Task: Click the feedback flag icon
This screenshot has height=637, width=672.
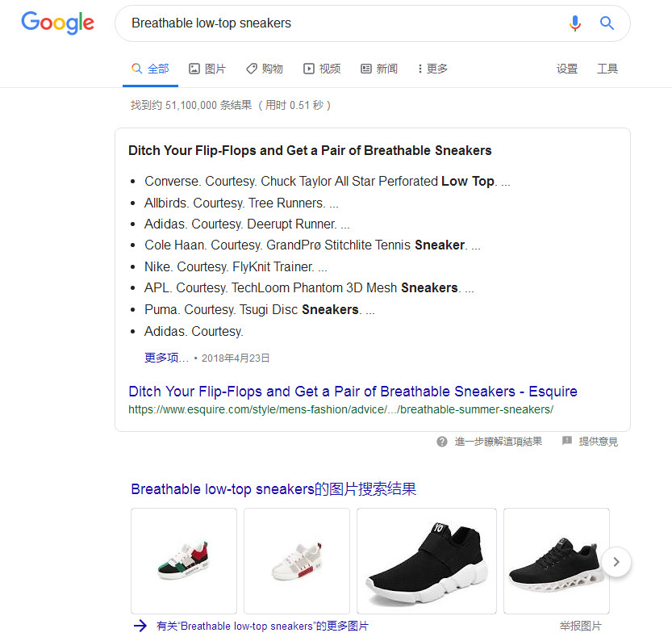Action: pyautogui.click(x=566, y=441)
